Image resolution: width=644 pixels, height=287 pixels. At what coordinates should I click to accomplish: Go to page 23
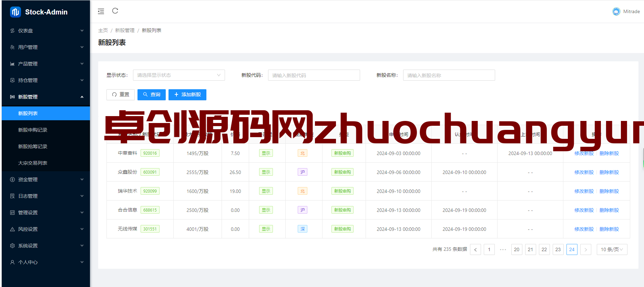[x=558, y=249]
